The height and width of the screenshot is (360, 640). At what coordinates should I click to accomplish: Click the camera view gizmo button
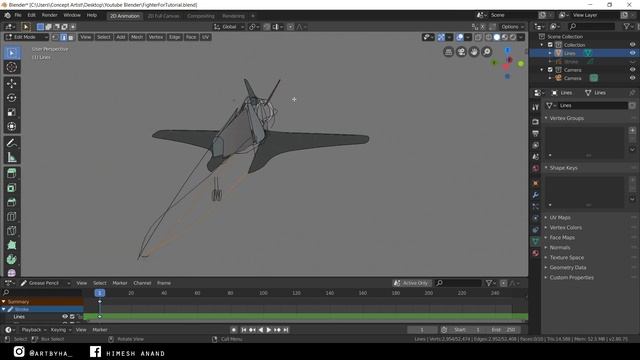coord(461,52)
